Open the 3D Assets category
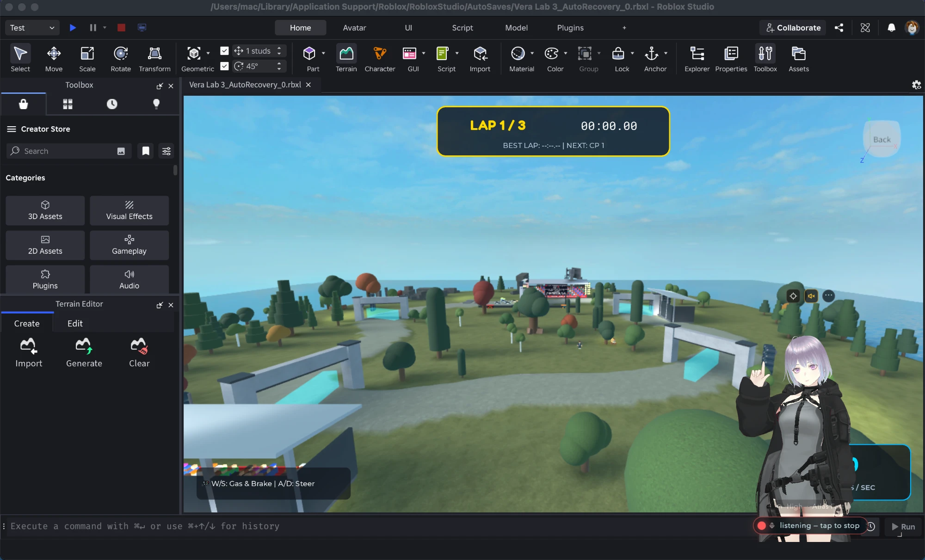Viewport: 925px width, 560px height. (45, 210)
